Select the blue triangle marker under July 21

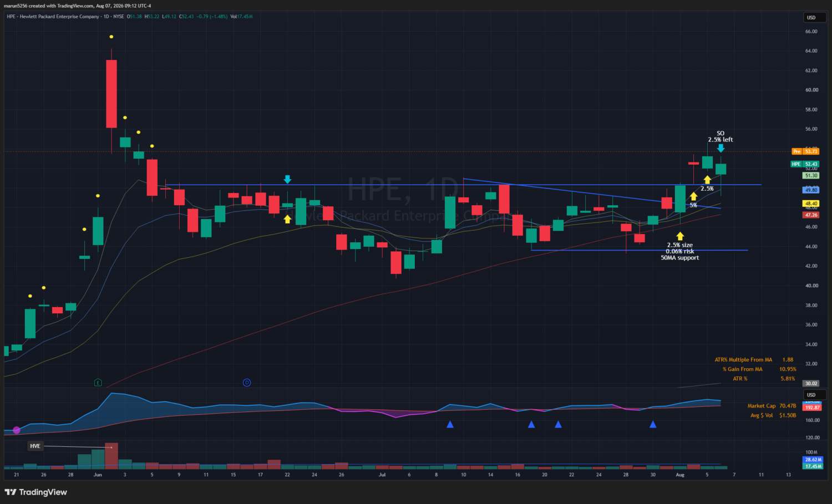[x=559, y=425]
